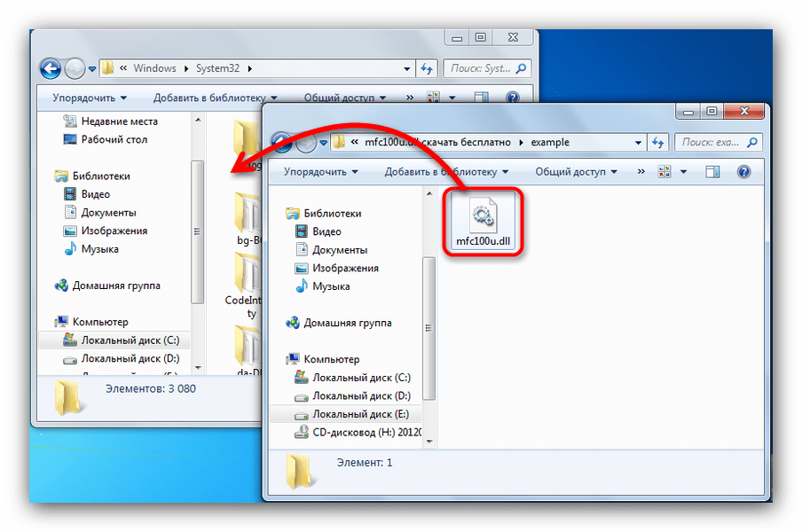This screenshot has height=532, width=802.
Task: Click example breadcrumb in front address bar
Action: point(550,142)
